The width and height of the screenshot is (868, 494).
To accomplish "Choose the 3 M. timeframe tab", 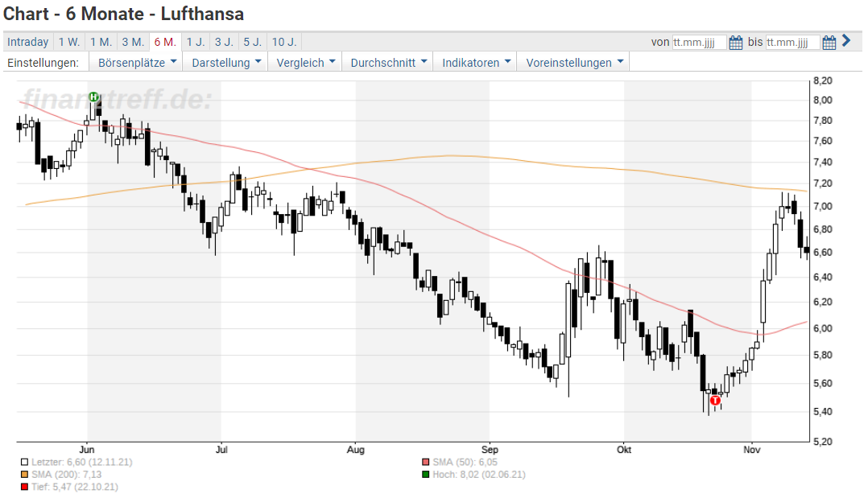I will click(x=133, y=42).
